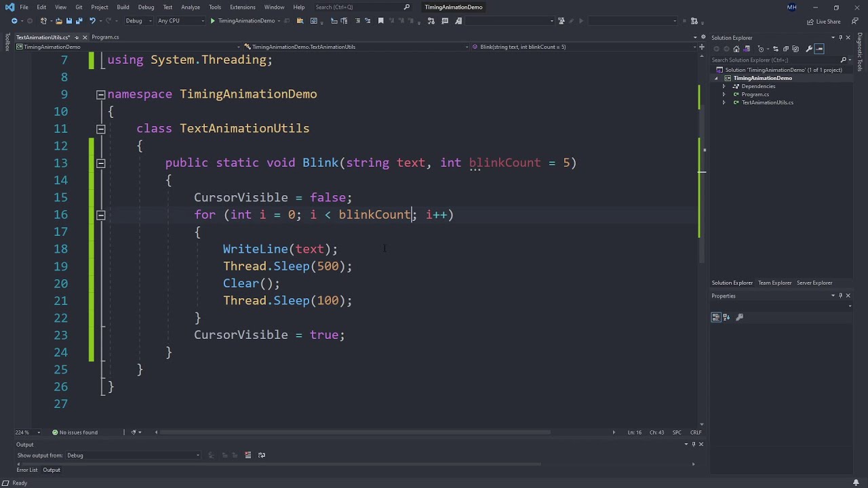Undo the last edit with the Undo icon

click(x=92, y=21)
